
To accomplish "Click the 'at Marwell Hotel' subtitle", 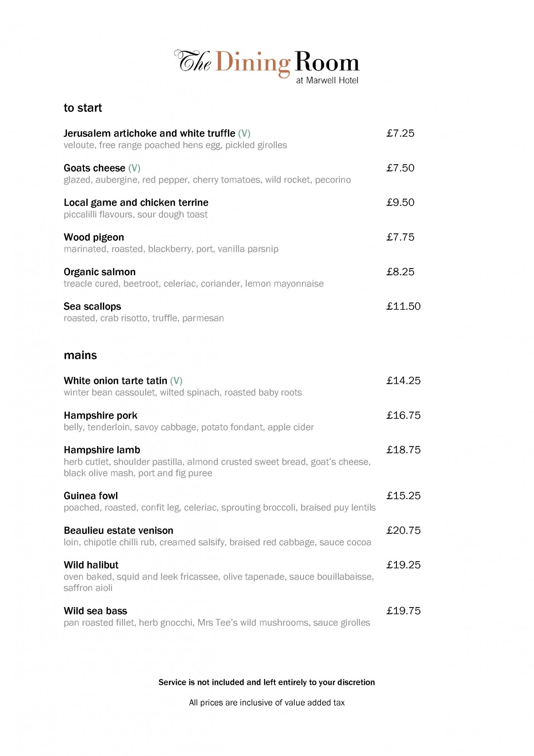I will coord(327,80).
